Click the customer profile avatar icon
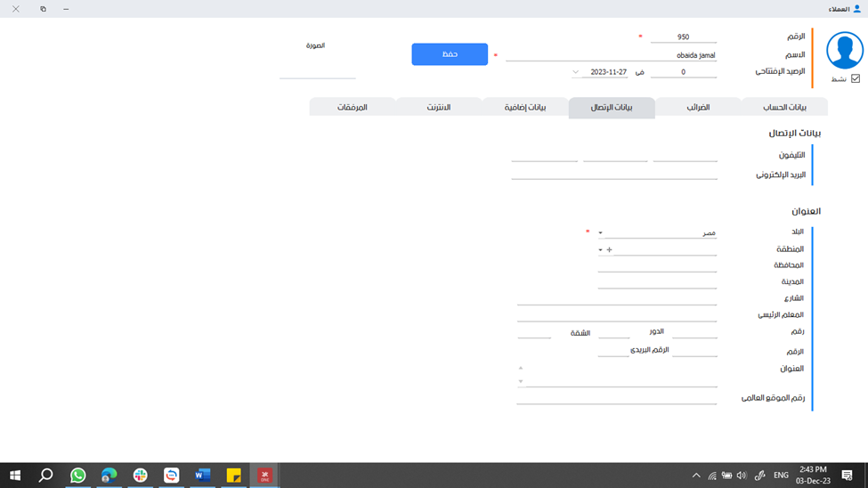The width and height of the screenshot is (868, 488). (x=844, y=51)
